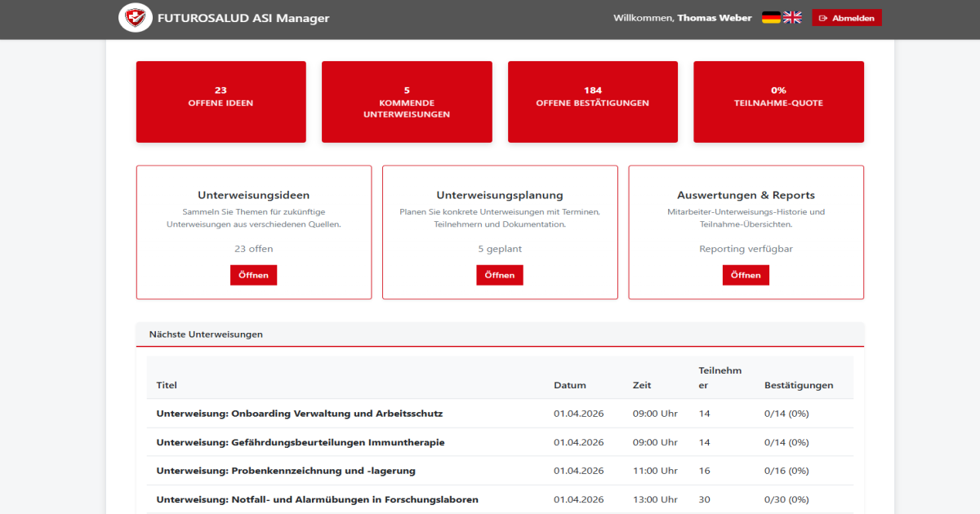
Task: Click the logout icon inside Abmelden button
Action: click(x=825, y=17)
